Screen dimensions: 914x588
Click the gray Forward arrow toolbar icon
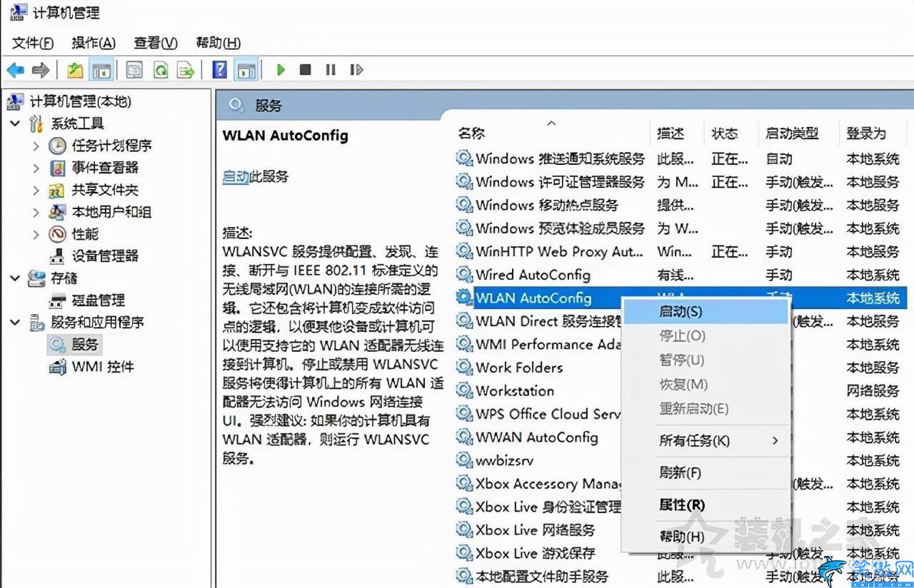point(41,70)
